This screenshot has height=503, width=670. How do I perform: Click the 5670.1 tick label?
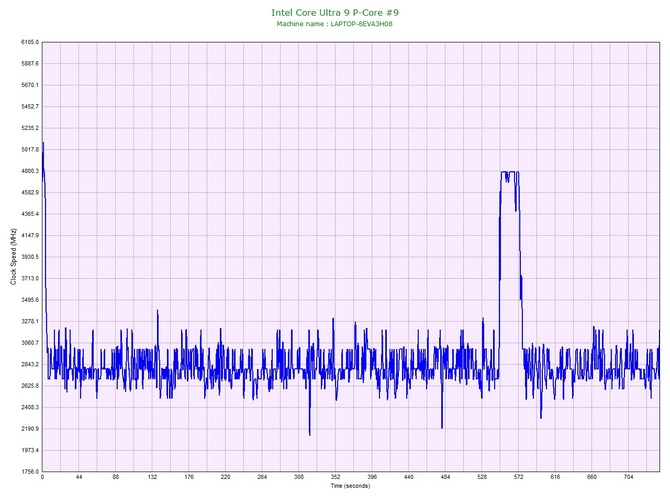pos(30,85)
